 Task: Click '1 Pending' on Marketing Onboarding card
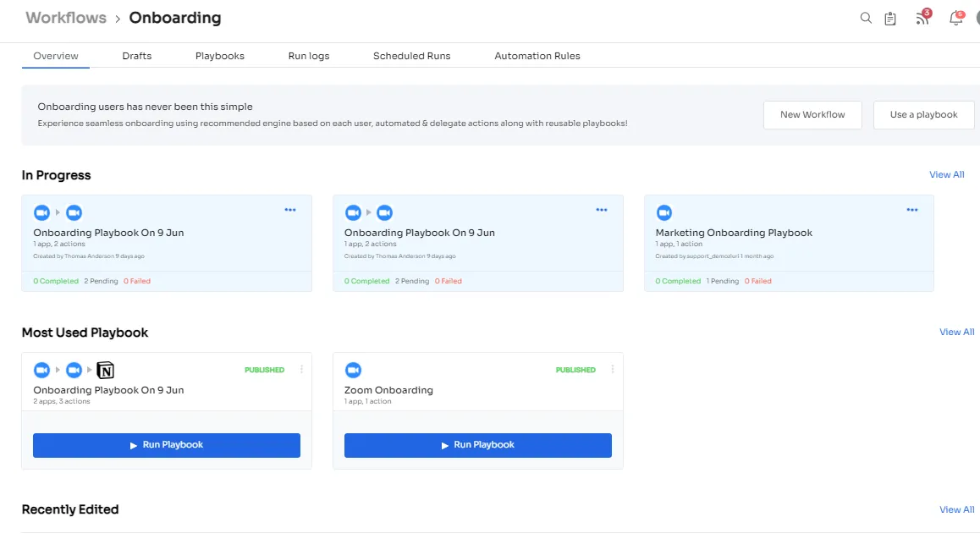[x=723, y=282]
